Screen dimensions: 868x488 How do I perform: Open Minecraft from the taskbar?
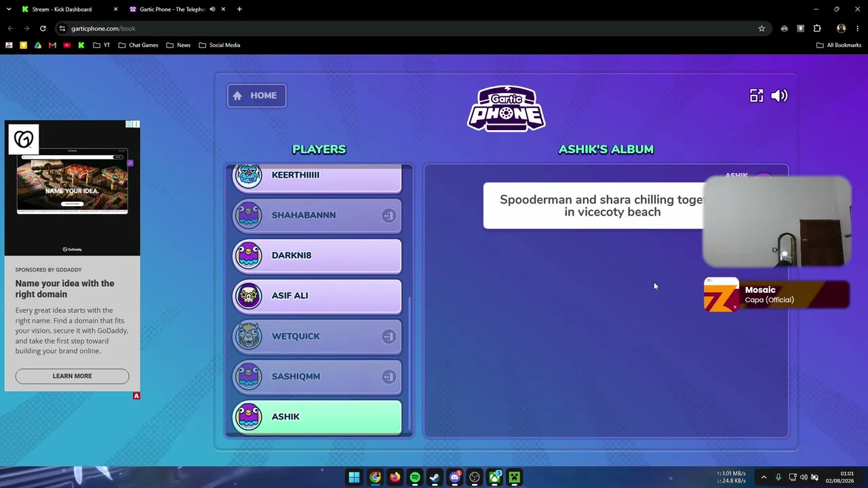point(515,477)
